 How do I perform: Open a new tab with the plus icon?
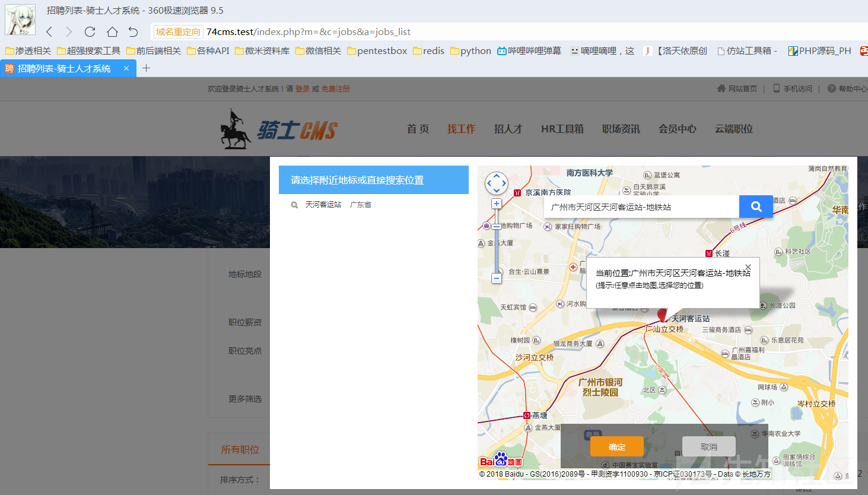[x=146, y=68]
